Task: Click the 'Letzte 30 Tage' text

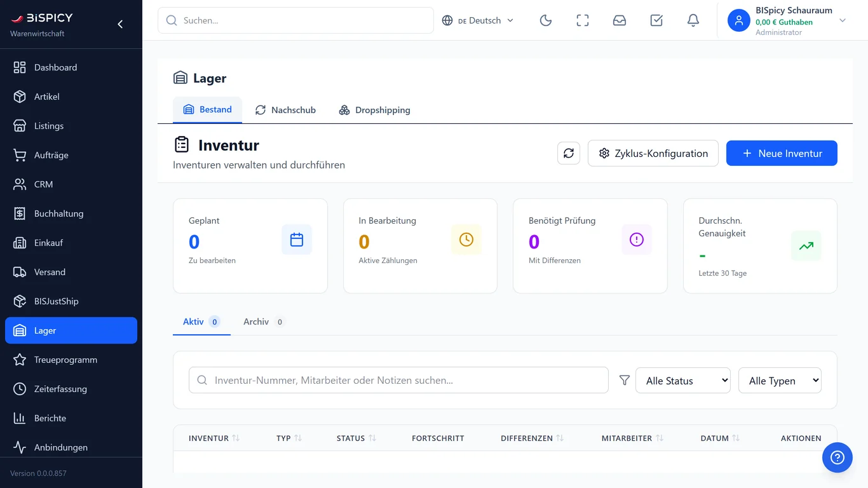Action: 722,273
